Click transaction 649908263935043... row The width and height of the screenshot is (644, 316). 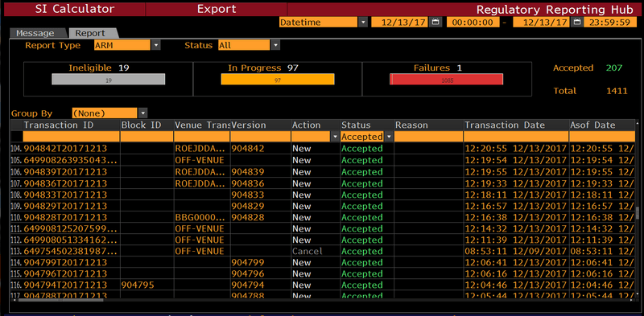(71, 160)
